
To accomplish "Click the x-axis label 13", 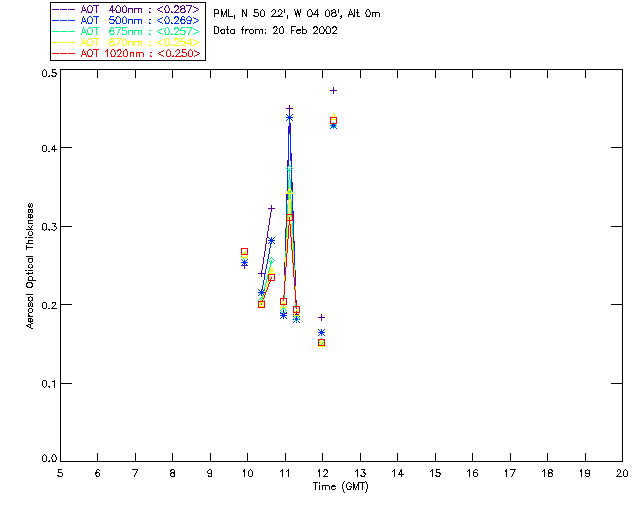I will (360, 473).
